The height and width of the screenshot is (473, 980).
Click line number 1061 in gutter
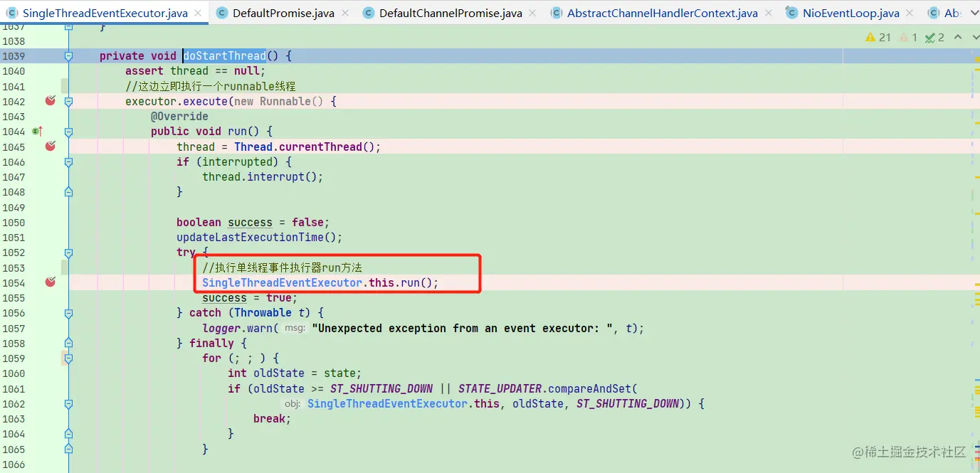tap(14, 388)
